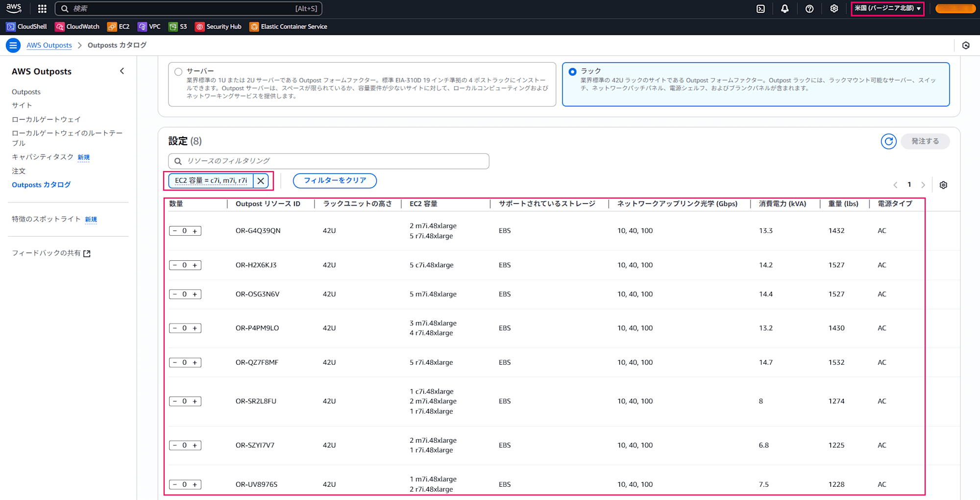Open the CloudShell favorite shortcut
The height and width of the screenshot is (500, 980).
pos(26,26)
